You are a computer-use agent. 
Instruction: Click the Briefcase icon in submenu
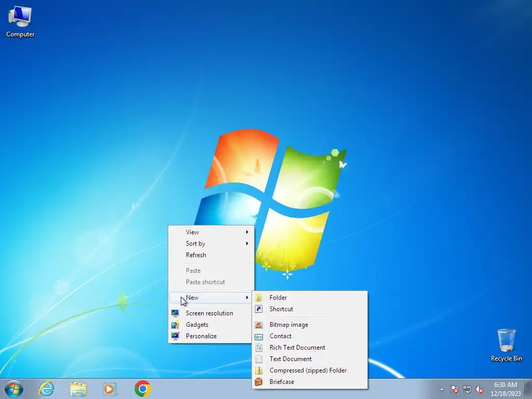(x=259, y=382)
